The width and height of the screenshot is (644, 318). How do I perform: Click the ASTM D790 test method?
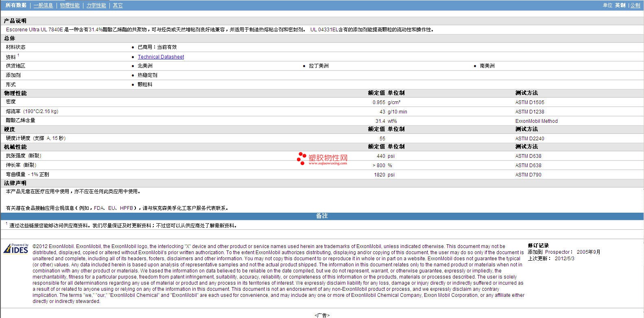click(x=528, y=175)
